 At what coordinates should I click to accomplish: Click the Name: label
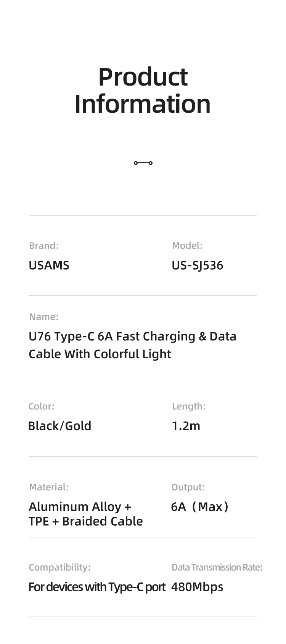pos(44,317)
